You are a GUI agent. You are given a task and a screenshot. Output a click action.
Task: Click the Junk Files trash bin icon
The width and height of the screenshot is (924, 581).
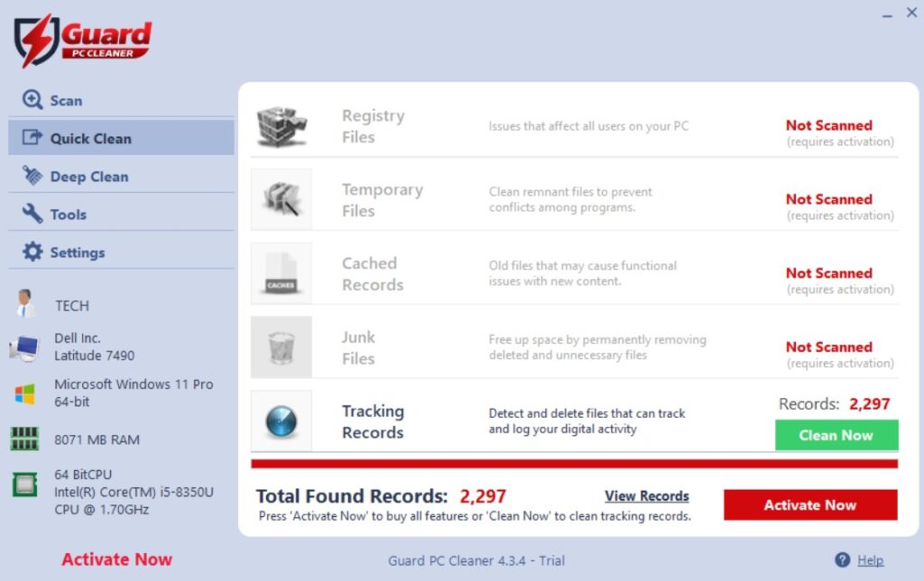pos(282,347)
